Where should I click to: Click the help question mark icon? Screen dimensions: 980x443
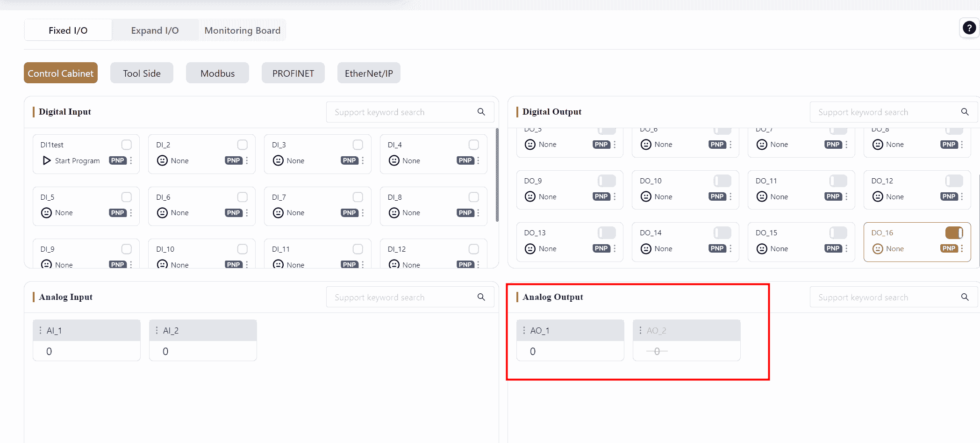pos(969,29)
